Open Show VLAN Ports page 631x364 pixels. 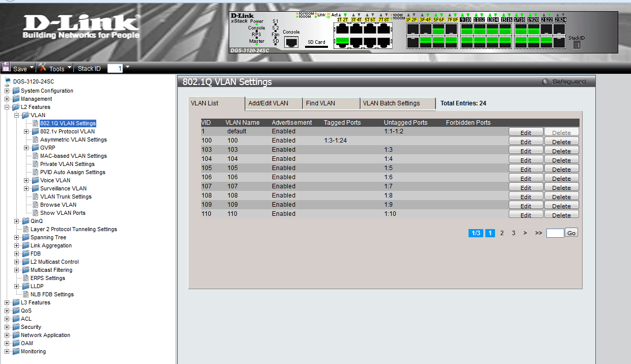click(x=63, y=213)
